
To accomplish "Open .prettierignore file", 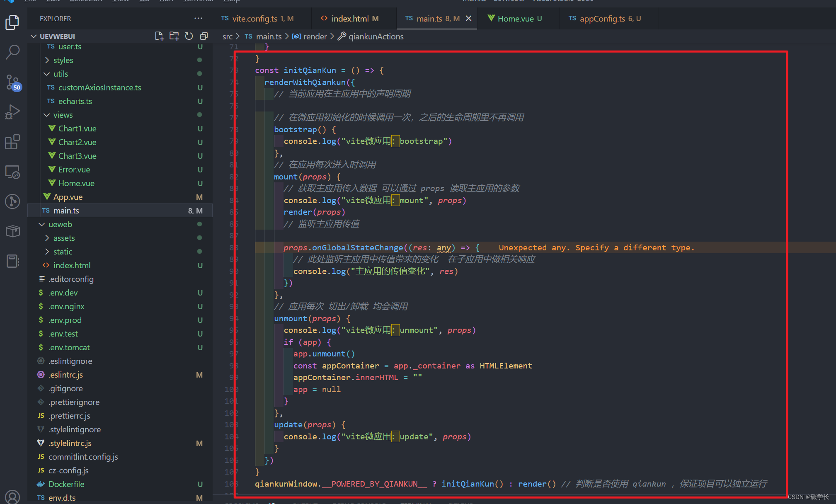I will 120,402.
